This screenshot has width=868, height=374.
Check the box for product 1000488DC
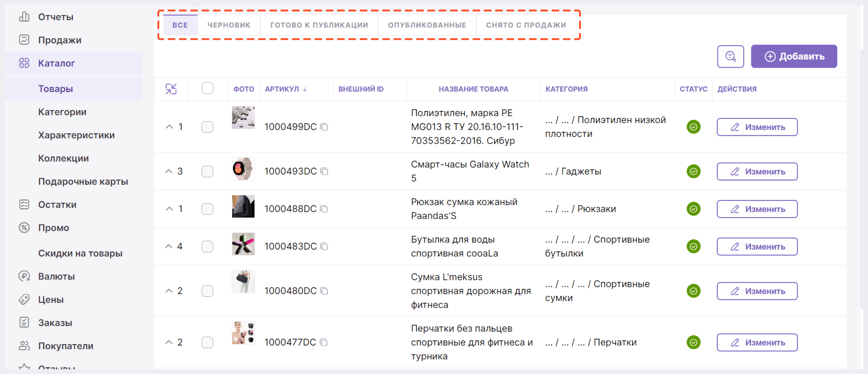click(x=207, y=209)
